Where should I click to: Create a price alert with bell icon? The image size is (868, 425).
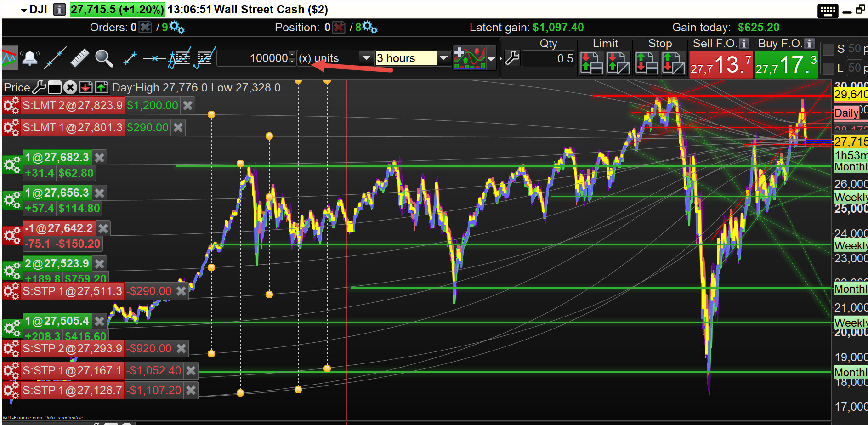[30, 58]
